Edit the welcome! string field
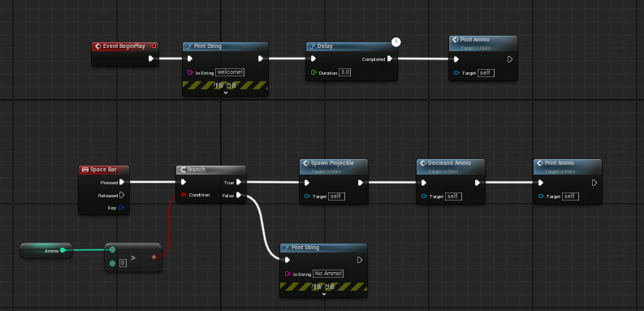 pyautogui.click(x=230, y=72)
